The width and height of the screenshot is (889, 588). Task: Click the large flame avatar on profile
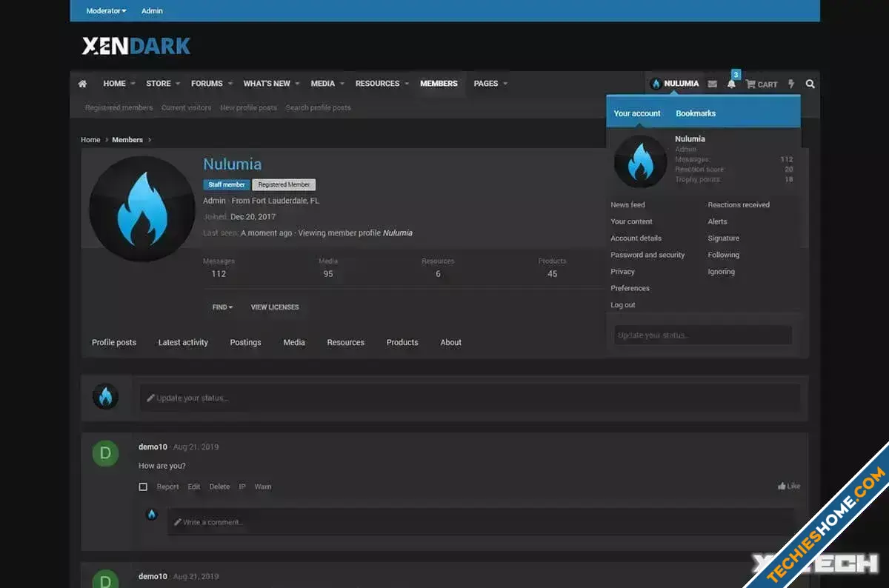coord(141,209)
